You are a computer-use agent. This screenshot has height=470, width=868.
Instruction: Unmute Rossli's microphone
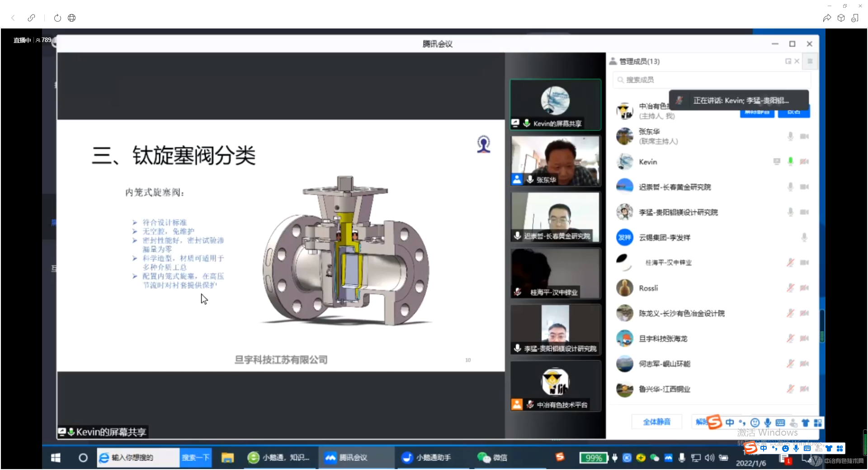pos(790,288)
